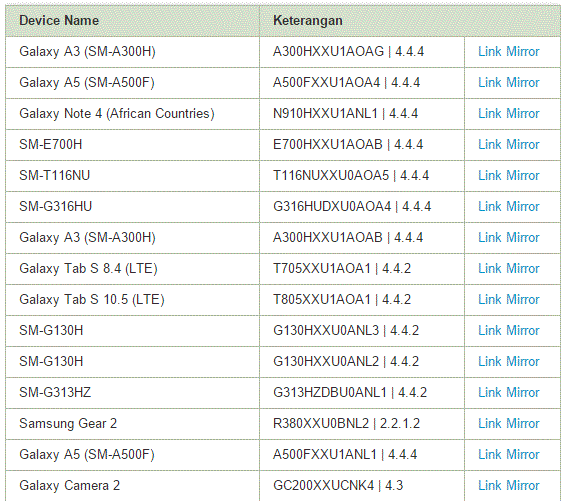The image size is (561, 501).
Task: Open Link Mirror for Galaxy Note 4 row
Action: (x=508, y=114)
